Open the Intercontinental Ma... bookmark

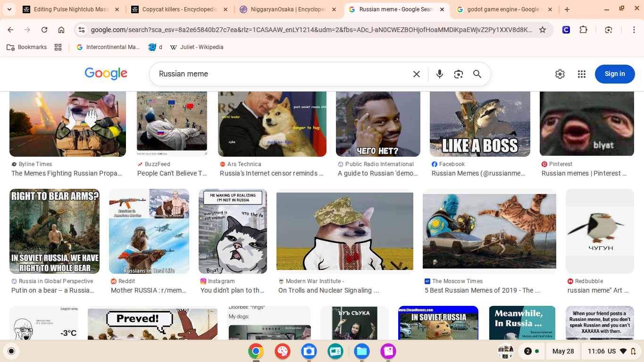tap(108, 47)
